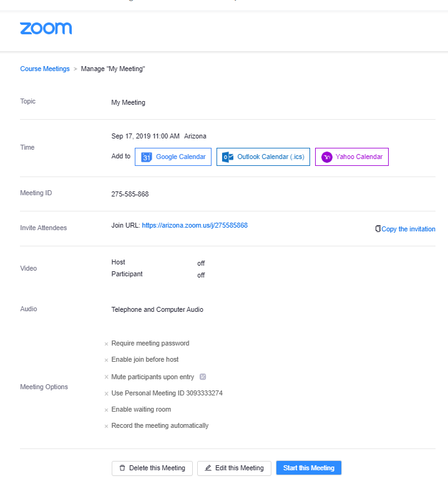Click the Meeting ID label
The height and width of the screenshot is (479, 448).
36,193
